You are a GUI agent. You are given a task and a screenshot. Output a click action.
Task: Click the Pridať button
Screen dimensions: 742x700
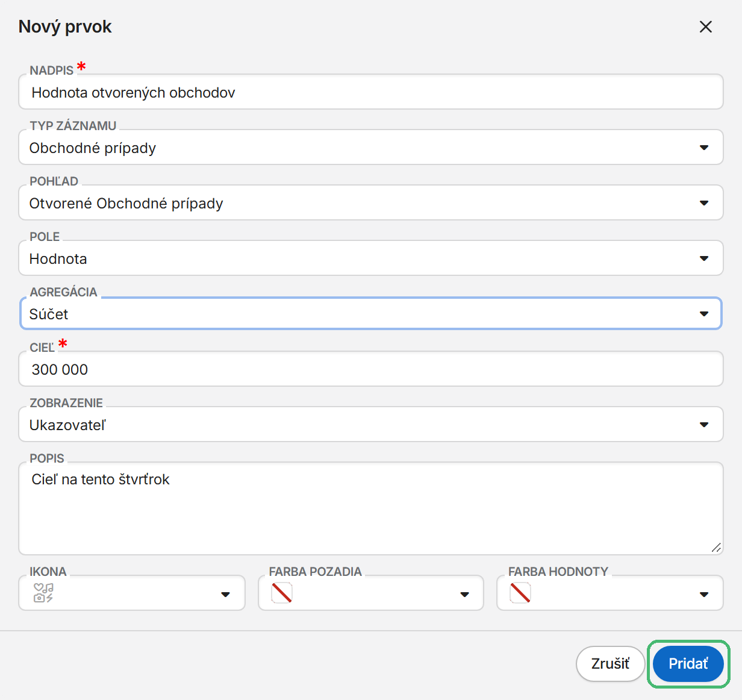pyautogui.click(x=688, y=664)
